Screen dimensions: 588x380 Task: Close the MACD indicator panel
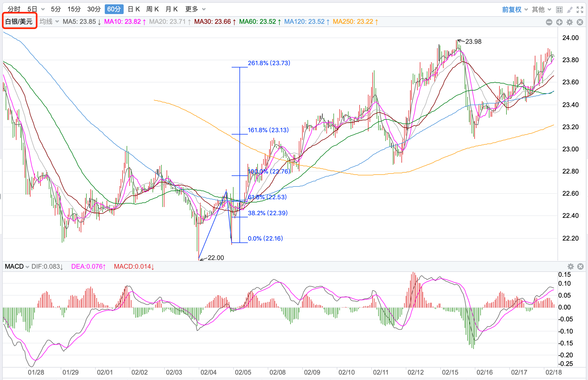[580, 266]
